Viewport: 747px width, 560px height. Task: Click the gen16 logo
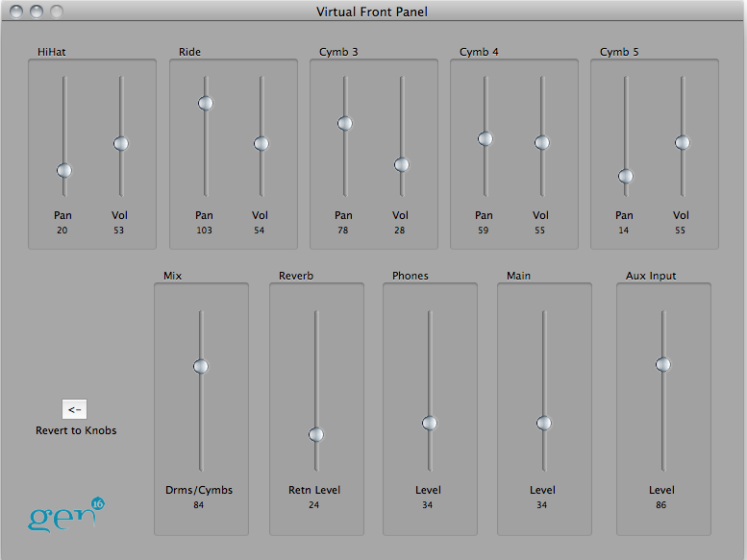click(65, 516)
